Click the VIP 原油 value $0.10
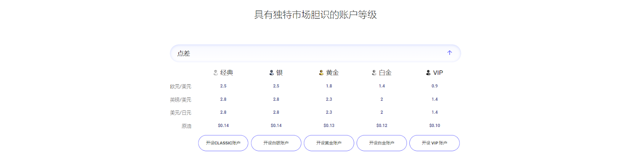 tap(435, 125)
